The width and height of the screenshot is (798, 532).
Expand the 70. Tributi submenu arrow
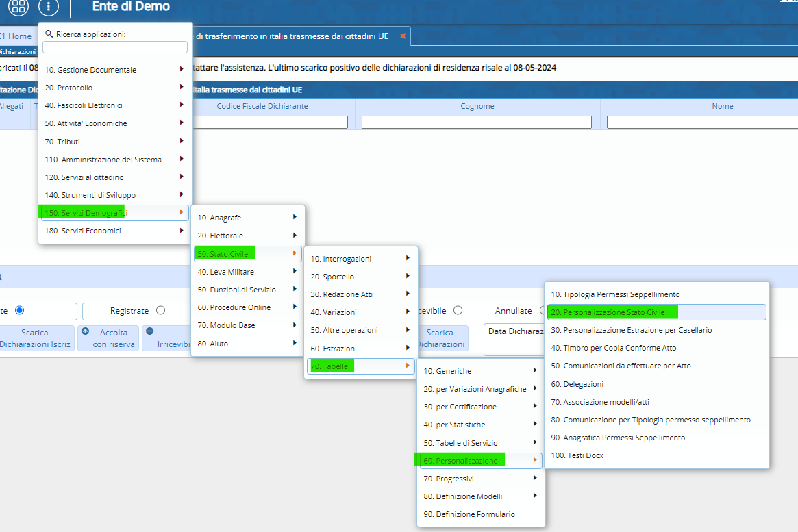pyautogui.click(x=182, y=141)
